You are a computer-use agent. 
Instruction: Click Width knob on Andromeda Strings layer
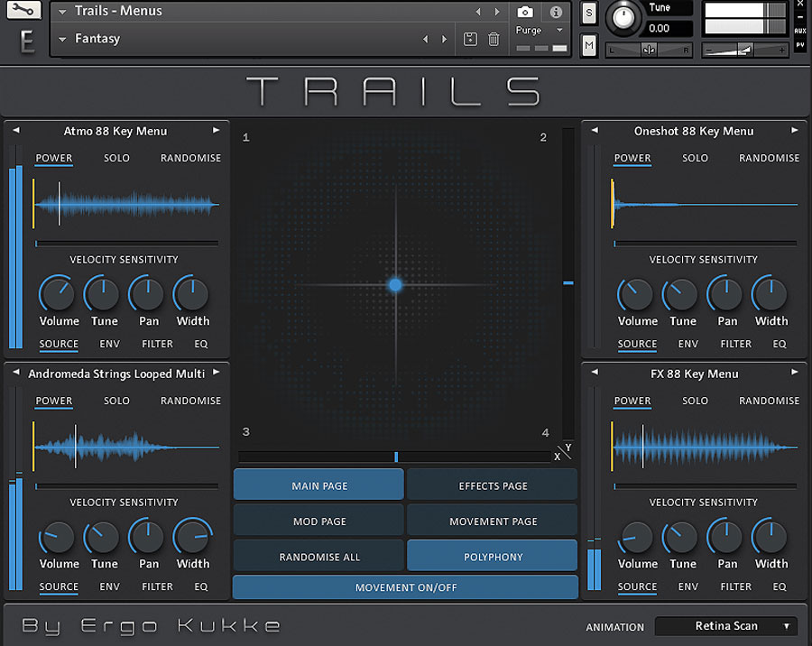tap(192, 537)
